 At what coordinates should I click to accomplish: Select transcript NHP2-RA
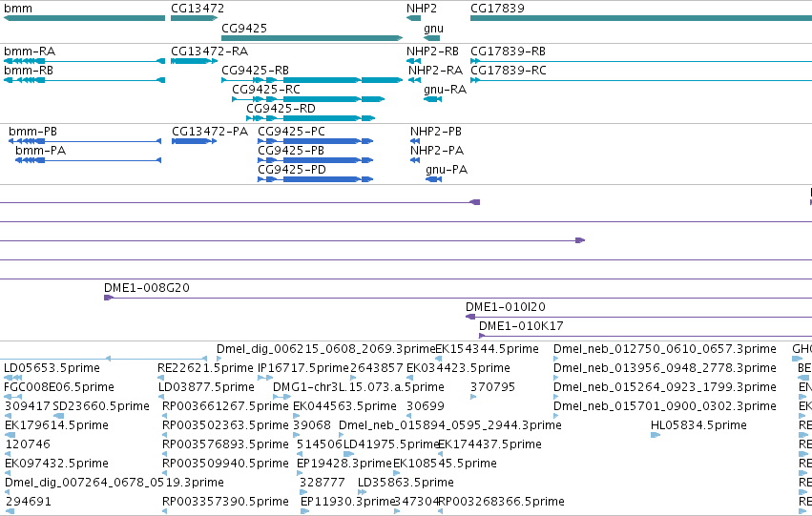pyautogui.click(x=414, y=80)
